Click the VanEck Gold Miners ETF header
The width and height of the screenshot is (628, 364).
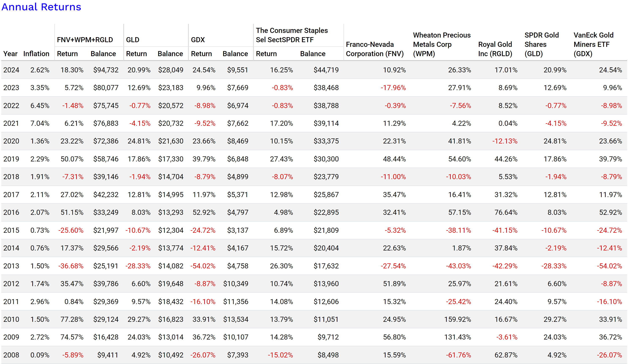tap(593, 44)
